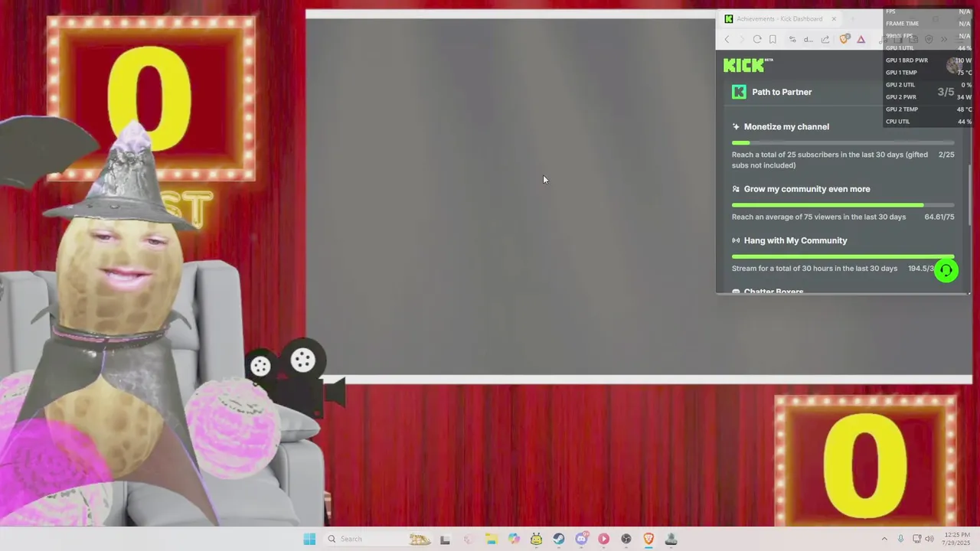The width and height of the screenshot is (980, 551).
Task: Click the Grow my community even more title
Action: coord(807,189)
